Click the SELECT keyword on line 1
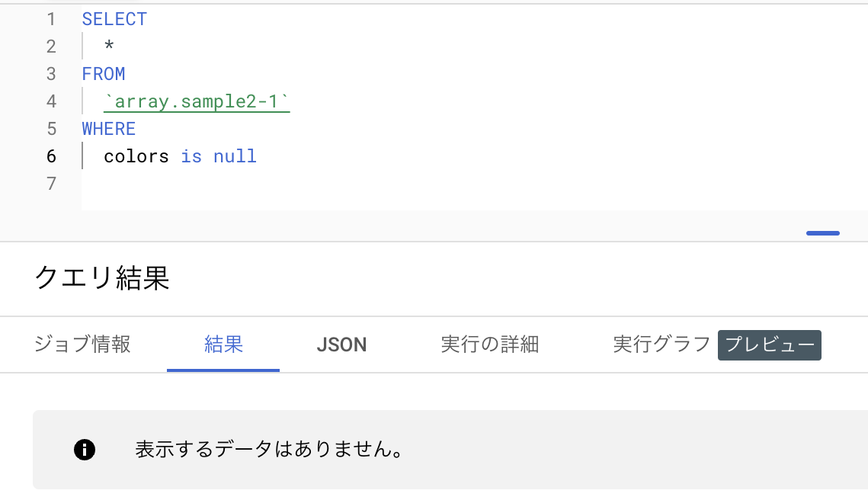868x500 pixels. (x=114, y=19)
